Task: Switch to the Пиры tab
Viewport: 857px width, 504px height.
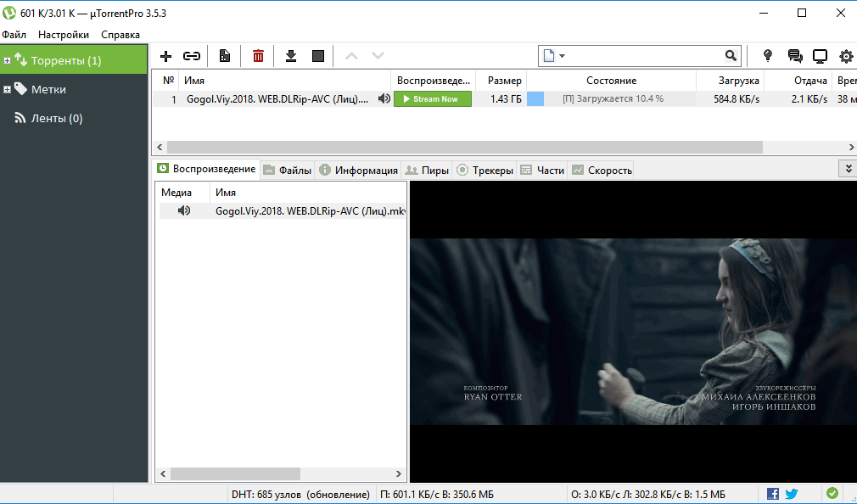Action: pos(428,170)
